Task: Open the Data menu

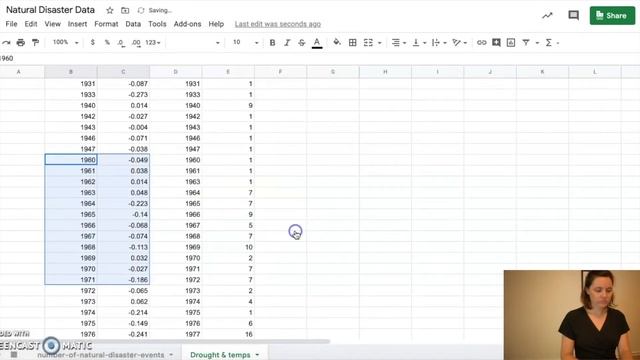Action: click(133, 24)
